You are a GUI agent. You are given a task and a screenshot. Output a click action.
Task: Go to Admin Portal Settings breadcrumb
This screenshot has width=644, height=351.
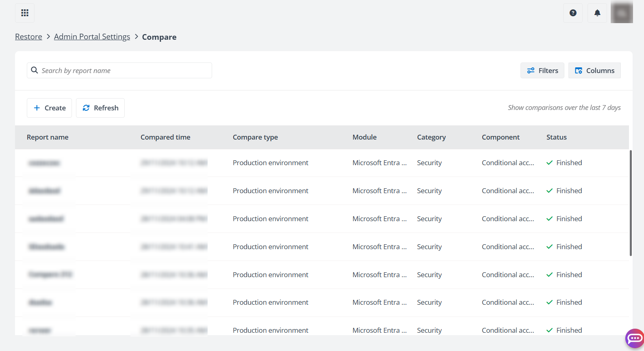(92, 37)
